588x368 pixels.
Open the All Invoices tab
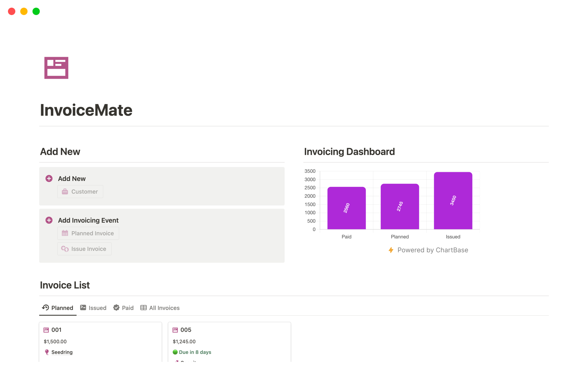(x=160, y=308)
